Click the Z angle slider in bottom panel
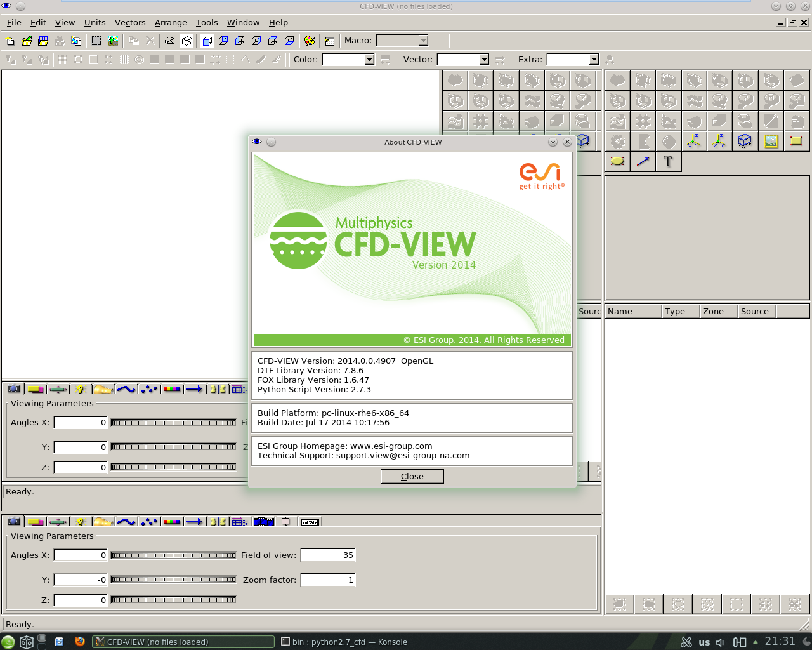This screenshot has height=650, width=812. pos(173,599)
